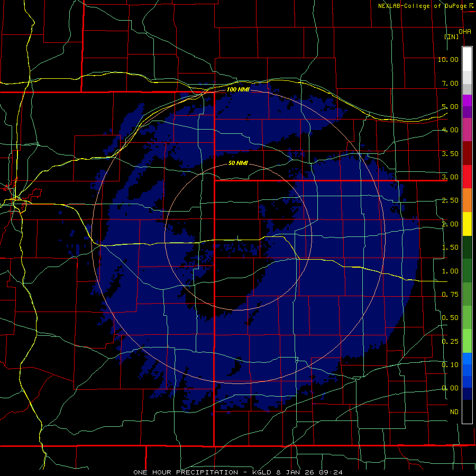Click the 0.10 legend value
This screenshot has height=476, width=476.
[450, 365]
